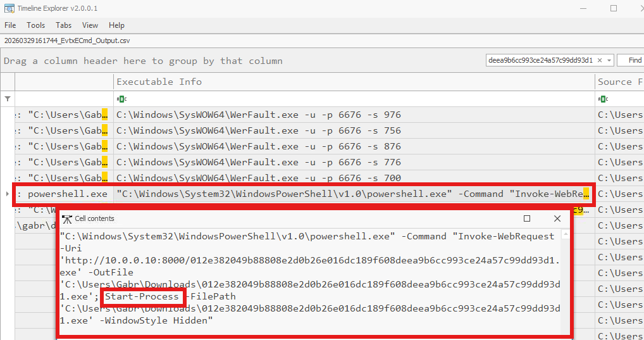Viewport: 644px width, 340px height.
Task: Open the File menu
Action: [10, 25]
